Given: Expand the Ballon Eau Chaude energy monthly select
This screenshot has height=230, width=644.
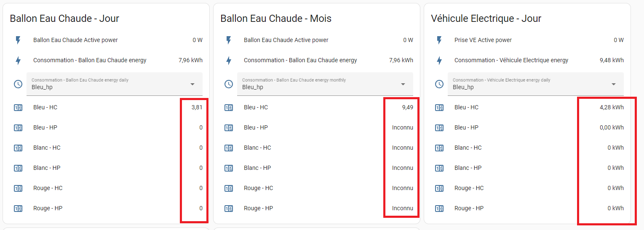Looking at the screenshot, I should pyautogui.click(x=325, y=84).
